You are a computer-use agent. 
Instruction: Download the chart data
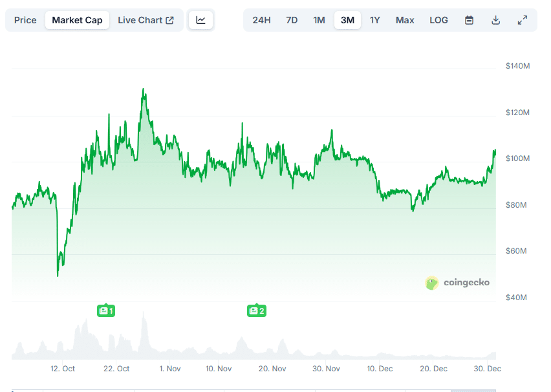coord(495,20)
